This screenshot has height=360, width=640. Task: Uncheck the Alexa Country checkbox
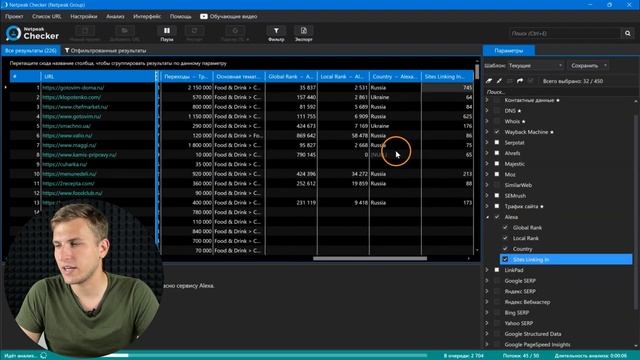[505, 249]
